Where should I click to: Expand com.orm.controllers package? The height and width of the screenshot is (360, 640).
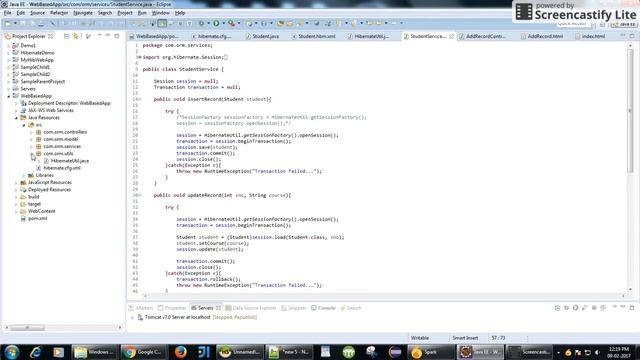pos(31,132)
